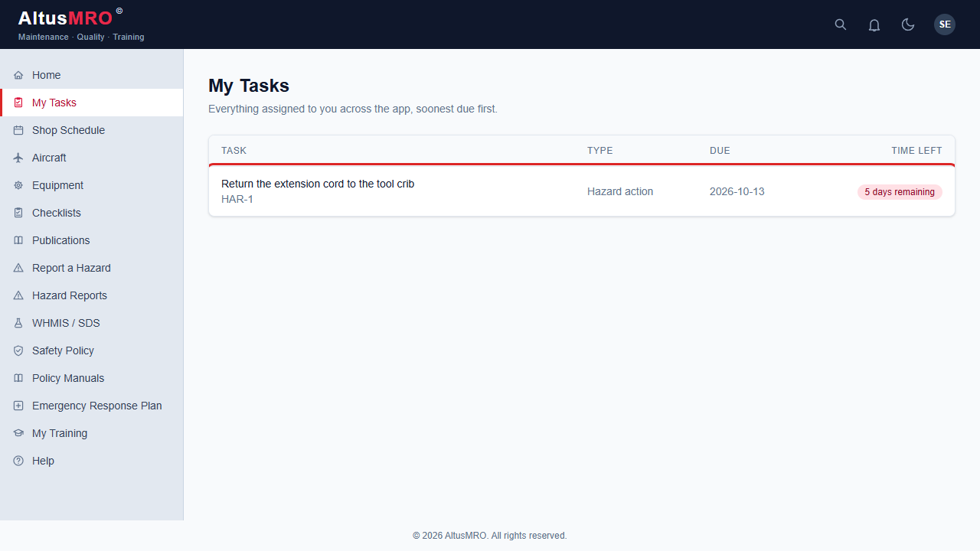Click the Help question mark icon

click(18, 461)
